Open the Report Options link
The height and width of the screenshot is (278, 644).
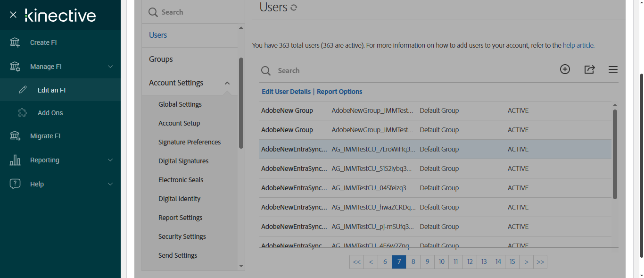(x=339, y=92)
